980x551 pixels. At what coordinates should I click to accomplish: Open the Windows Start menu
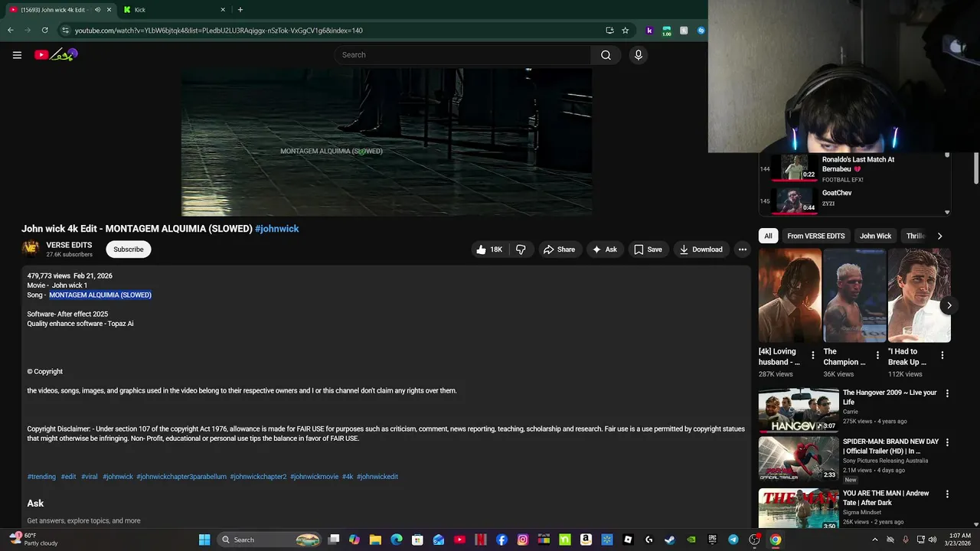pyautogui.click(x=204, y=540)
